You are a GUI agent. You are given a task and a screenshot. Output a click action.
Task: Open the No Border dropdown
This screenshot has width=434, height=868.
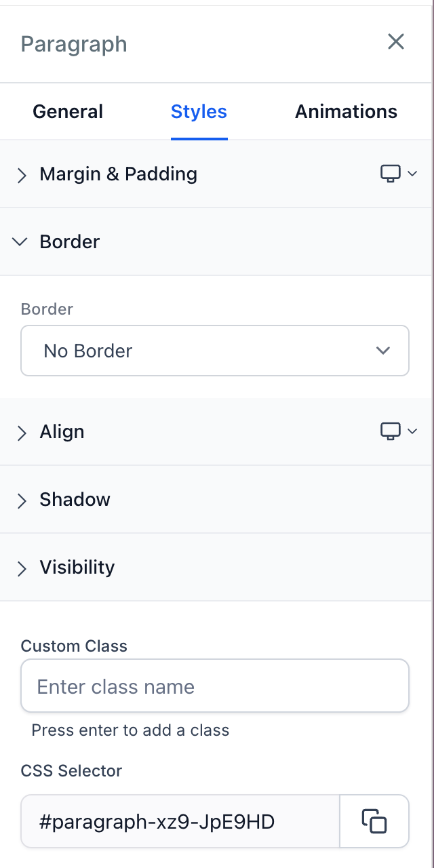[214, 351]
